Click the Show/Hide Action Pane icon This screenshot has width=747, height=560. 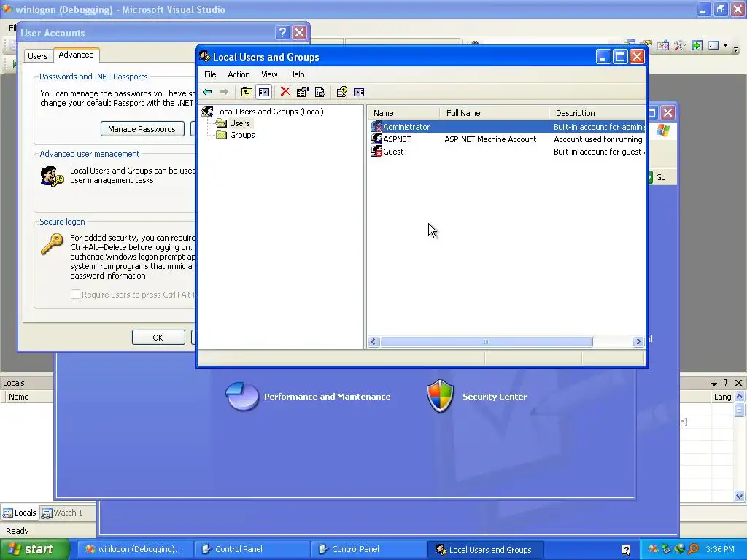pyautogui.click(x=359, y=92)
